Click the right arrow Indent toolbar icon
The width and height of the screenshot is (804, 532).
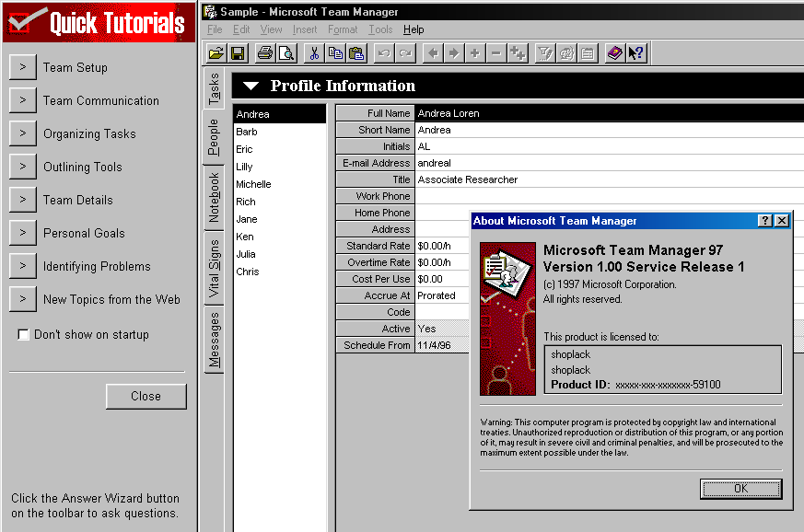click(454, 53)
